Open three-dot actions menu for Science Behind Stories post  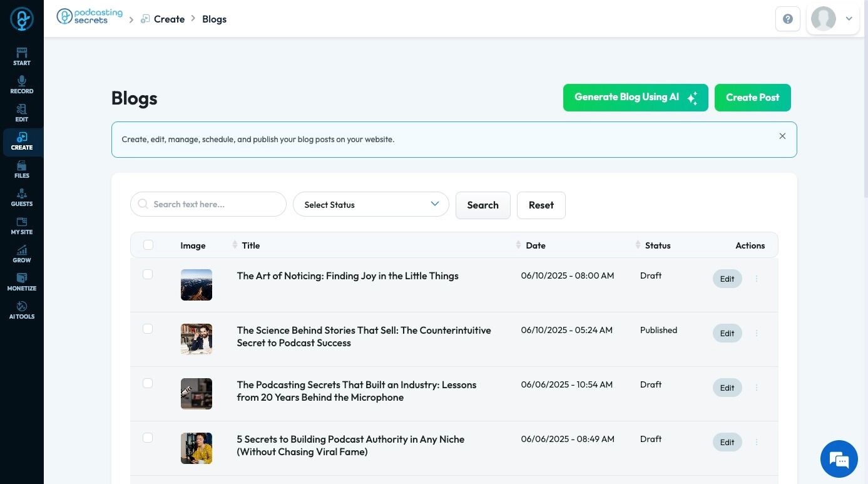point(757,333)
